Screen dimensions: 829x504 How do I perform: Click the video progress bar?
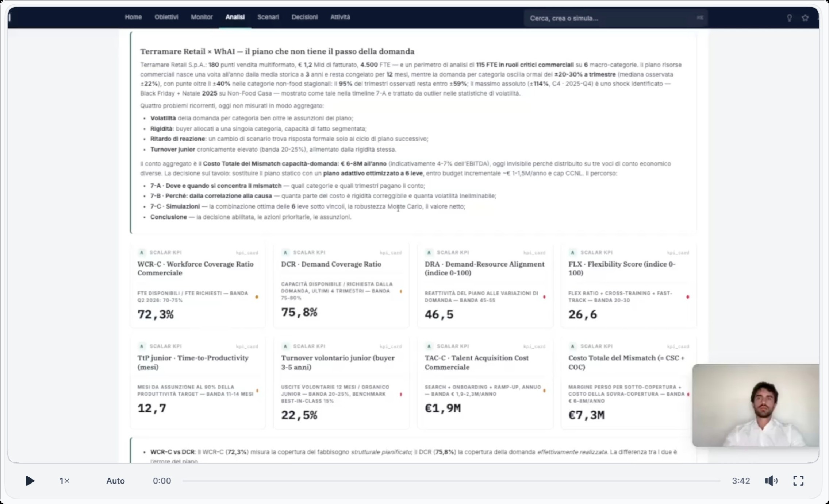451,481
